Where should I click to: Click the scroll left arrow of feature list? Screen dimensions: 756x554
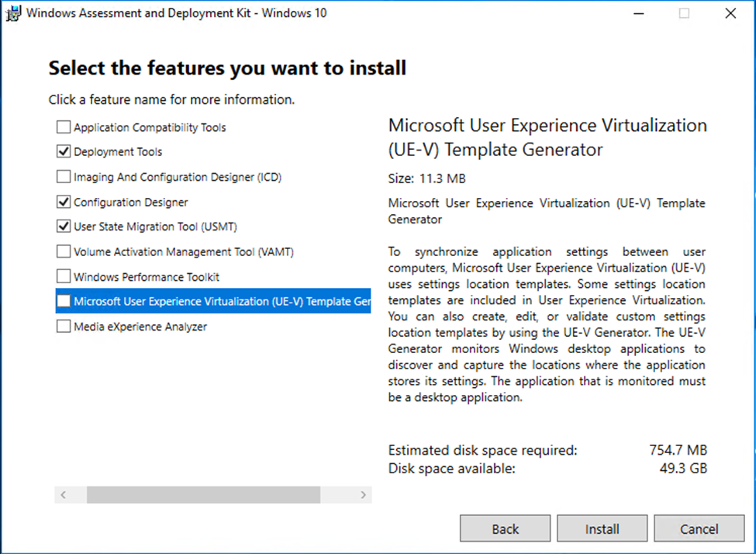(x=63, y=495)
